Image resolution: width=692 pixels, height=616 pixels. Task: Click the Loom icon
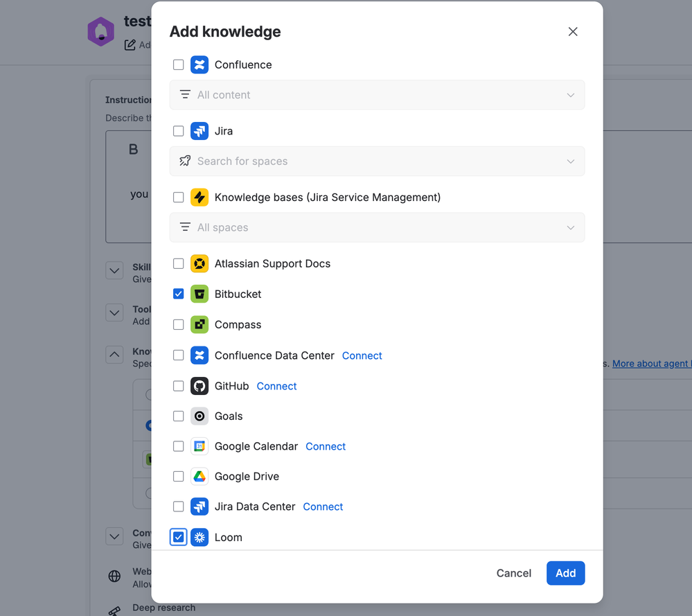(199, 537)
